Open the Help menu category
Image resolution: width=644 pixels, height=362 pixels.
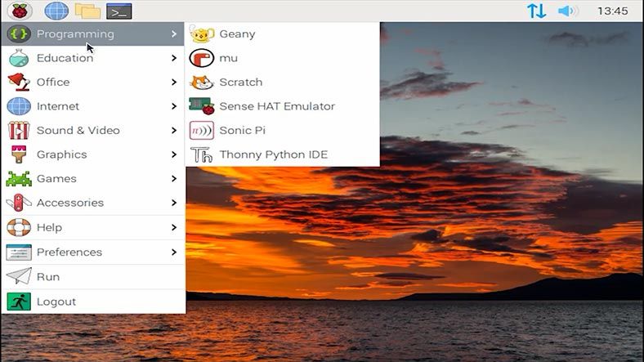pos(93,227)
